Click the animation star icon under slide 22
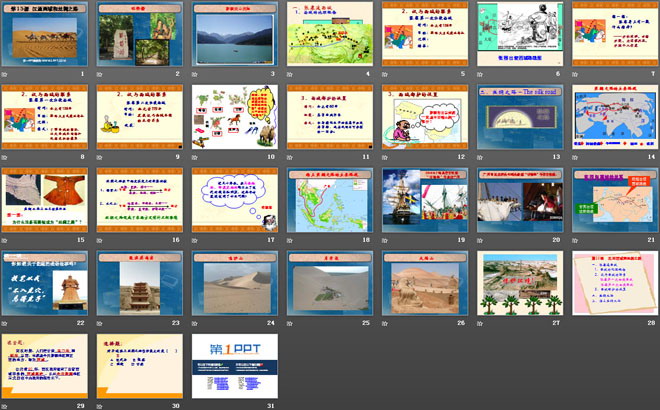The width and height of the screenshot is (660, 410). point(6,324)
